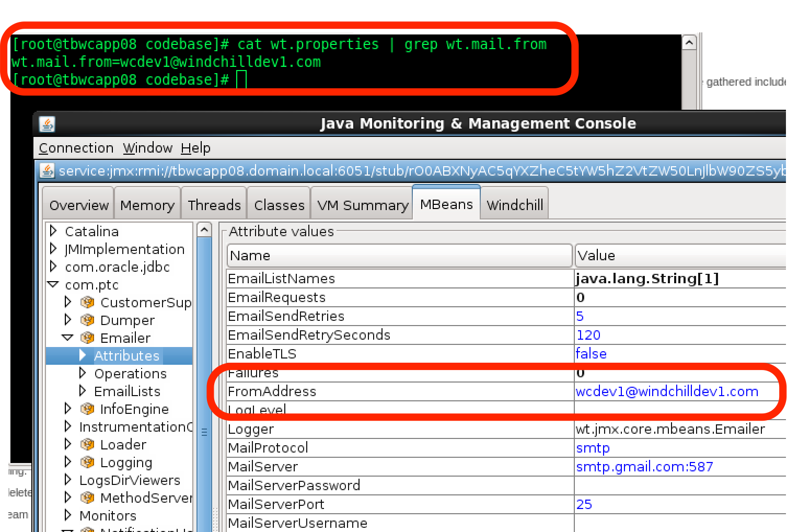Switch to the VM Summary tab
The height and width of the screenshot is (532, 787).
point(363,205)
